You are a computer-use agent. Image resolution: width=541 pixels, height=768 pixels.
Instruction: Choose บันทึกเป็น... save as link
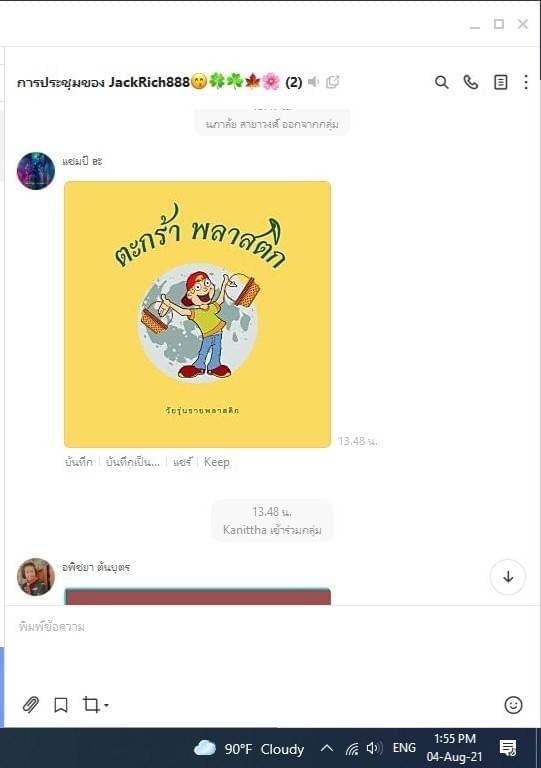pyautogui.click(x=133, y=462)
